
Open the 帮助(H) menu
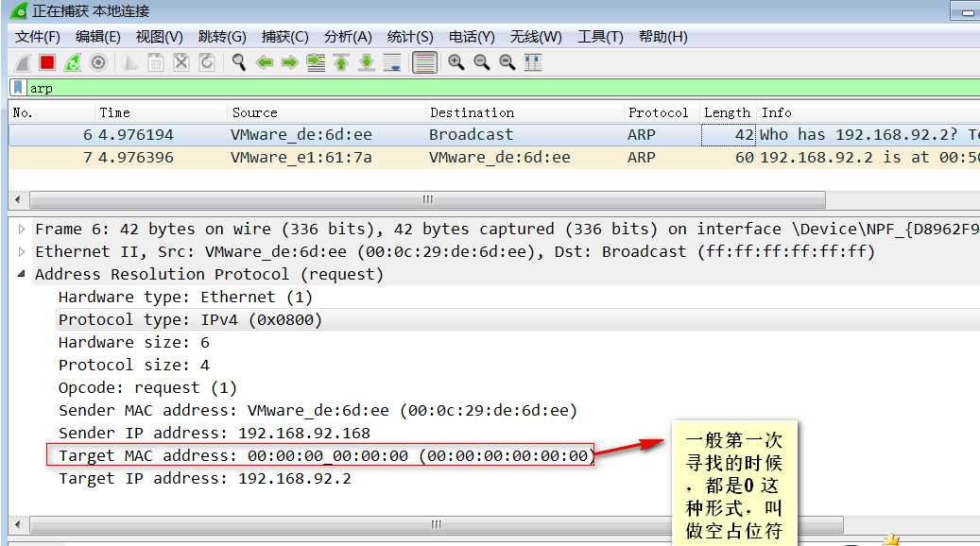(663, 37)
